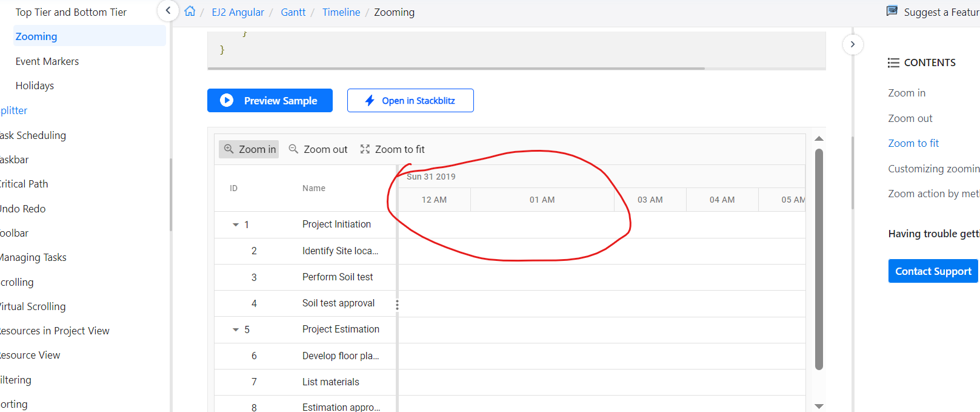This screenshot has width=980, height=412.
Task: Open Holidays page in the sidebar
Action: (35, 86)
